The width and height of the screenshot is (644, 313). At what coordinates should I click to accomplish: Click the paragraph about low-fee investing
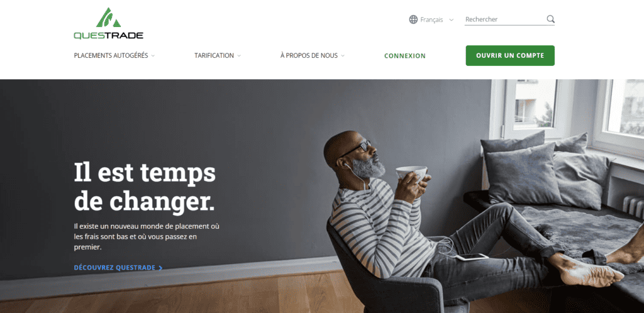point(147,237)
